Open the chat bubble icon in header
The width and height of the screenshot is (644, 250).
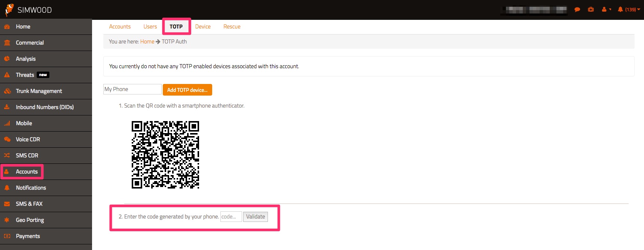pyautogui.click(x=577, y=10)
